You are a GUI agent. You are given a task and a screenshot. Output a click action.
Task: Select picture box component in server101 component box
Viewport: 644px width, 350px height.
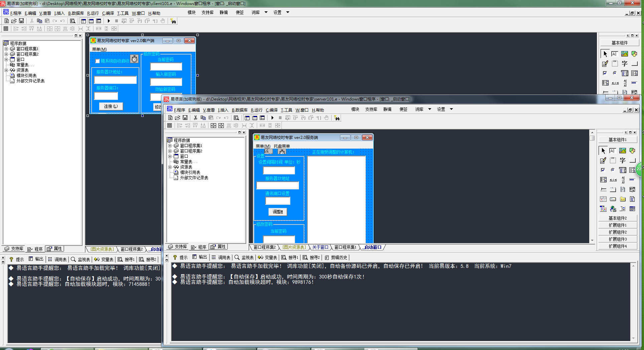[623, 151]
